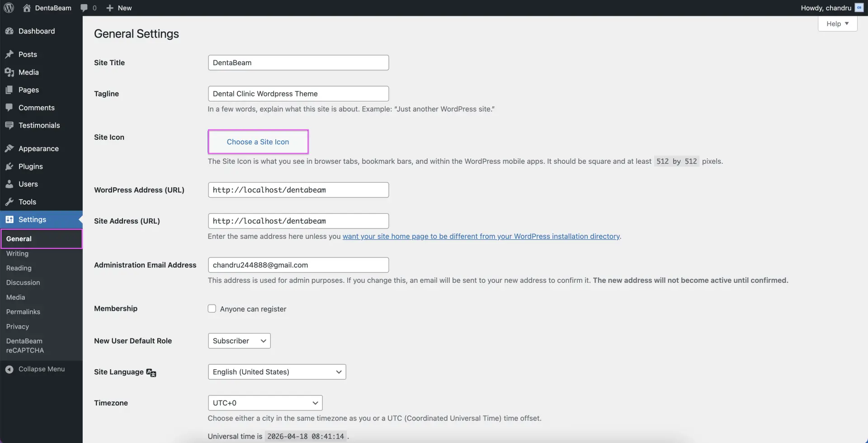868x443 pixels.
Task: Click the Administration Email Address label
Action: pos(145,265)
